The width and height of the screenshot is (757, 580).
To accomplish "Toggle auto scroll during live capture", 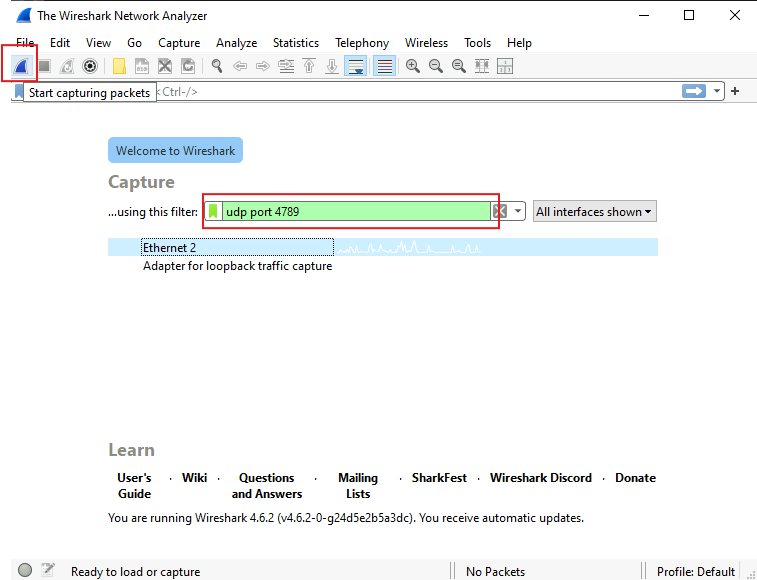I will click(355, 66).
